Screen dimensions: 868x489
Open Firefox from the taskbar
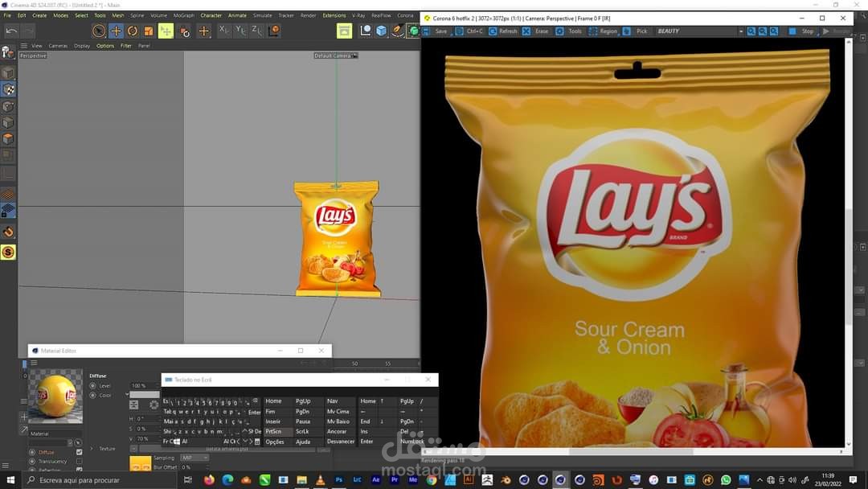click(x=209, y=480)
